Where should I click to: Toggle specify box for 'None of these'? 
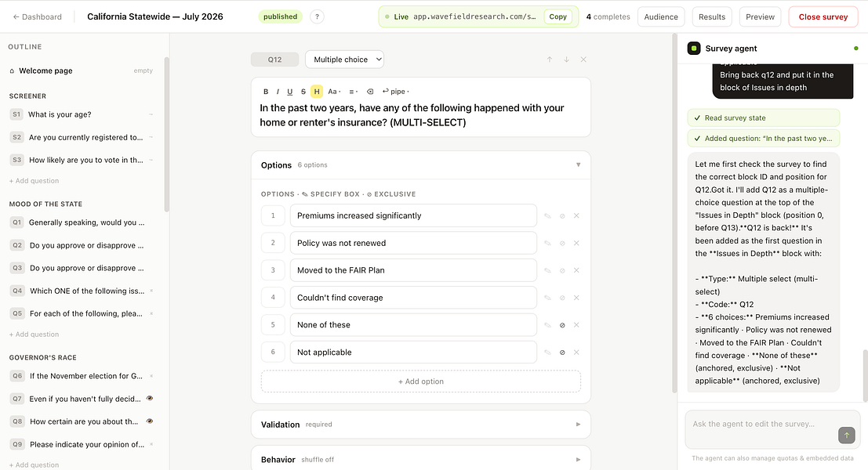coord(547,325)
